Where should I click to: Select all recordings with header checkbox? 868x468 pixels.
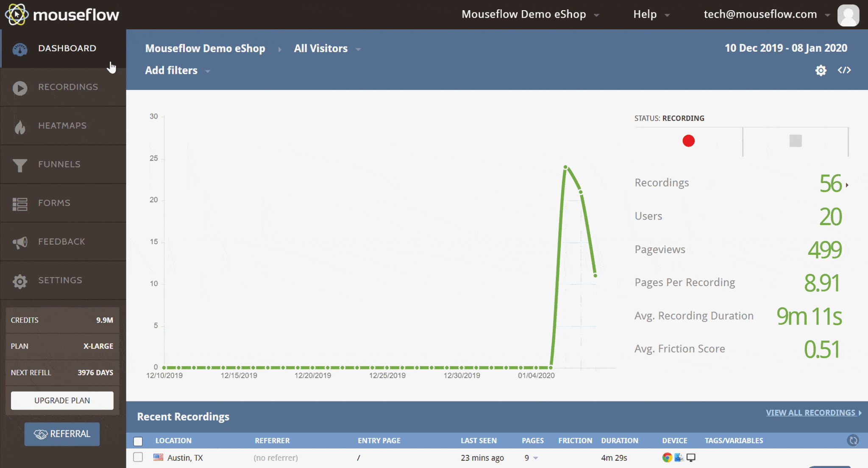pos(138,441)
